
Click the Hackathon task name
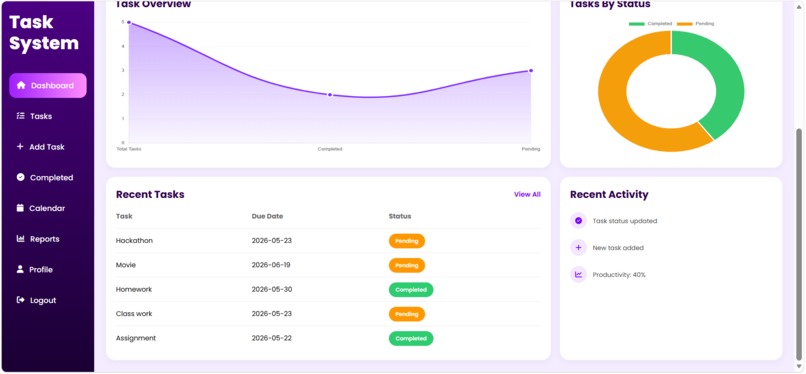(134, 240)
